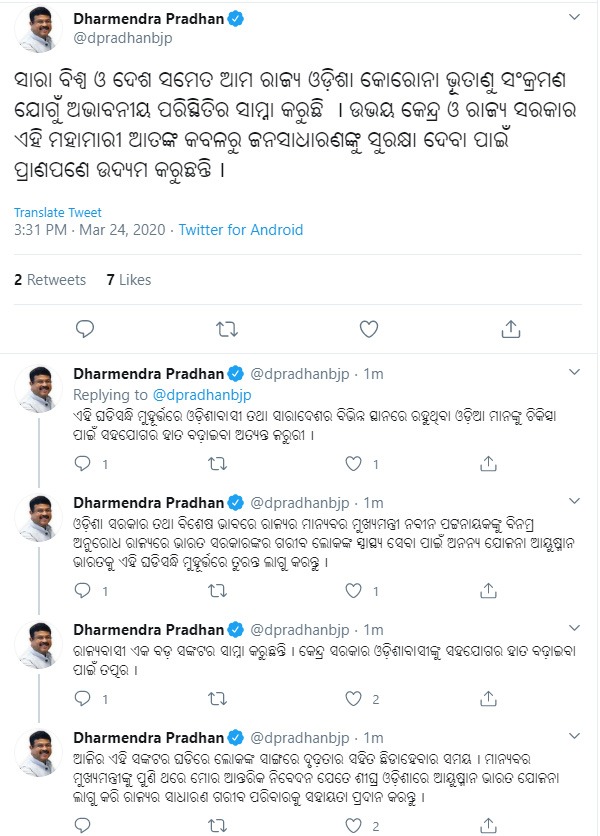Share the third reply tweet
The height and width of the screenshot is (836, 600).
coord(488,699)
